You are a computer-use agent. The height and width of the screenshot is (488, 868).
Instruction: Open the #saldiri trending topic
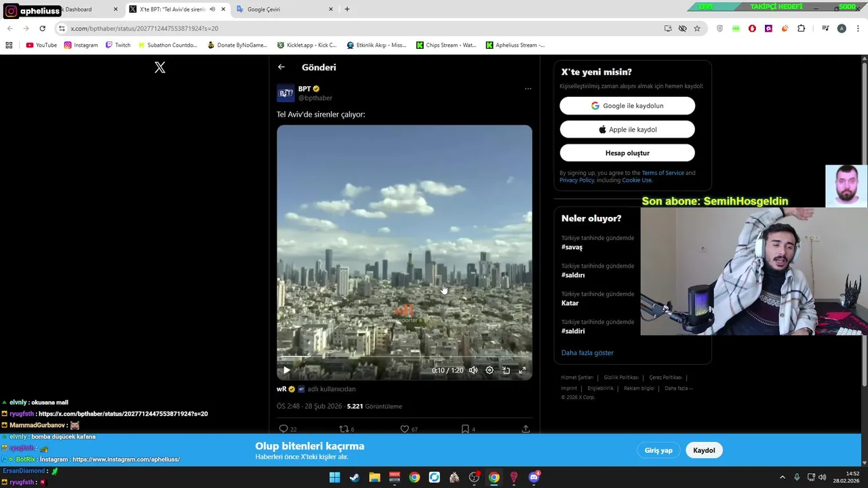tap(573, 331)
